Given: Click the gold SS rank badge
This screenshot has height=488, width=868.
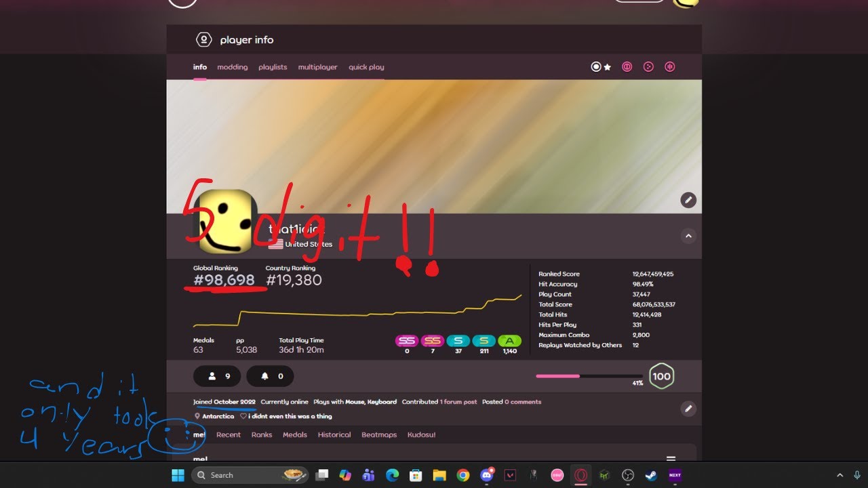Looking at the screenshot, I should coord(433,341).
